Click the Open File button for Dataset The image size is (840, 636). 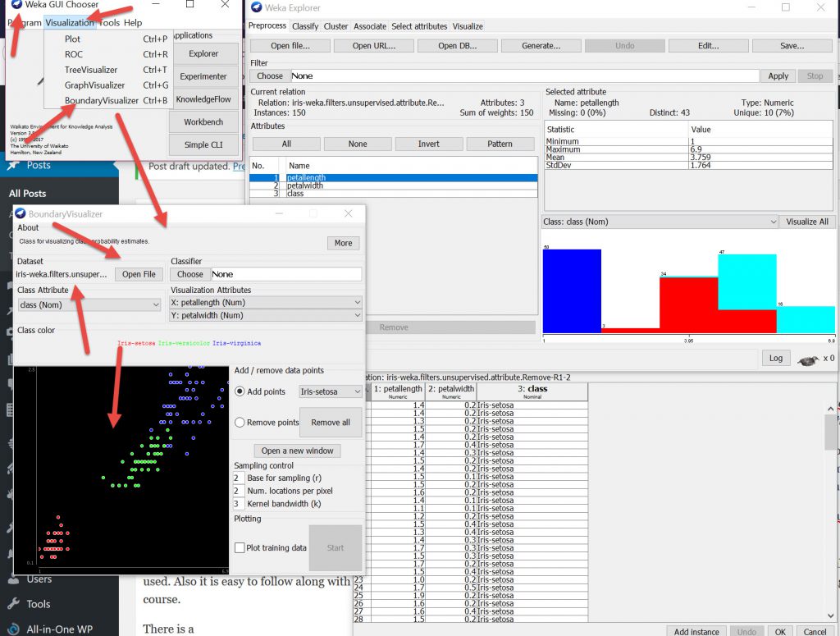(139, 274)
